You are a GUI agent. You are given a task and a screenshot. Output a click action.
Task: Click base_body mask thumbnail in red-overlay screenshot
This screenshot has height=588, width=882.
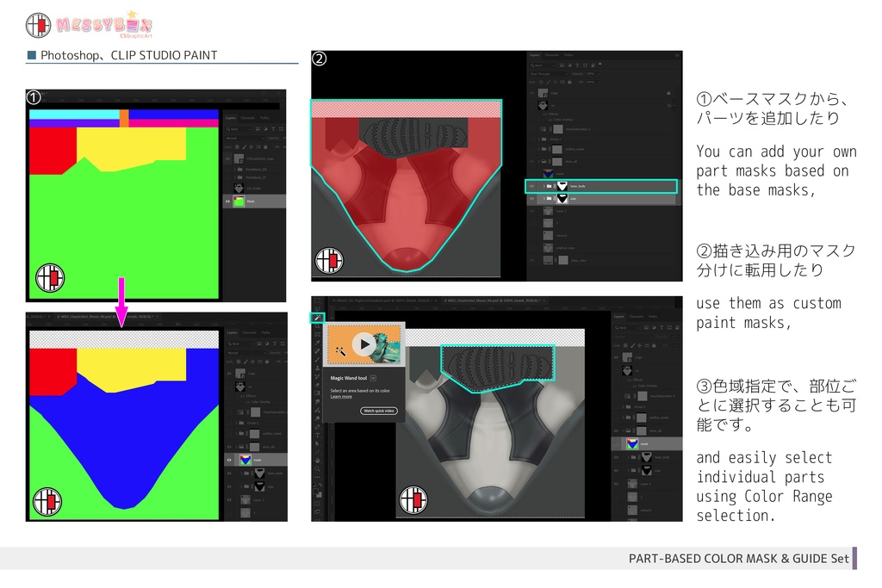point(562,186)
